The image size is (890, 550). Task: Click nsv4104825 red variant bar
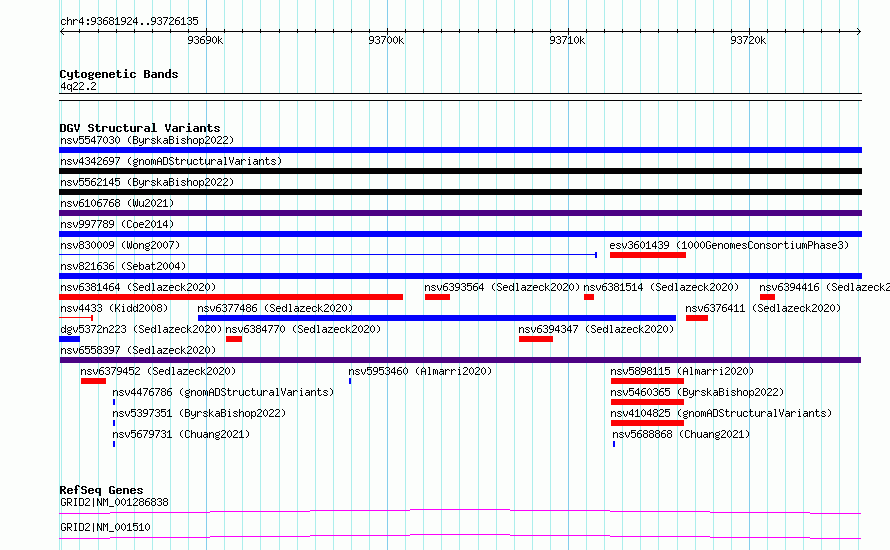(647, 423)
